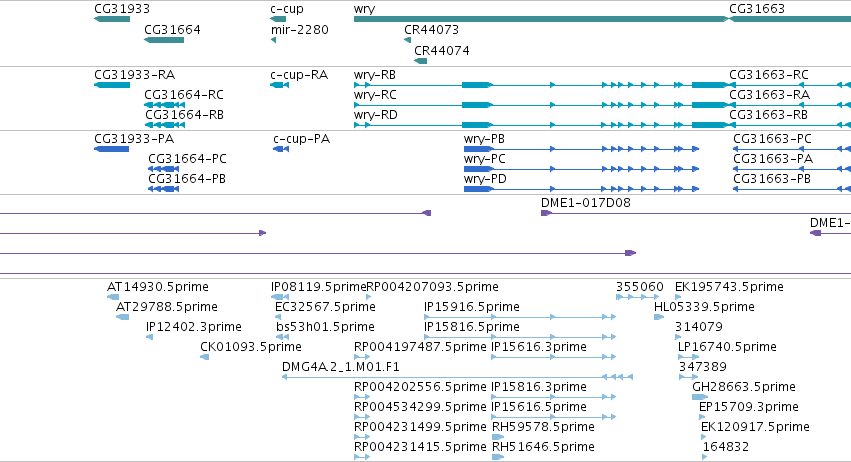Click the 347389 feature

point(703,367)
